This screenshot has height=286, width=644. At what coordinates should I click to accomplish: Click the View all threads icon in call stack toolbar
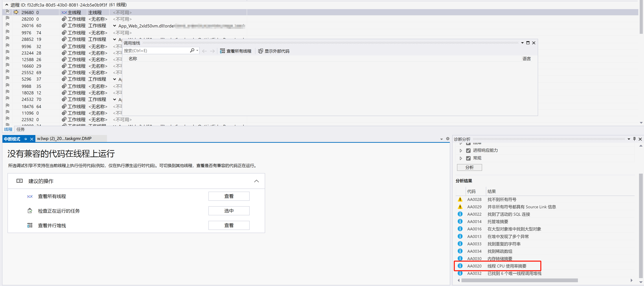[x=222, y=51]
